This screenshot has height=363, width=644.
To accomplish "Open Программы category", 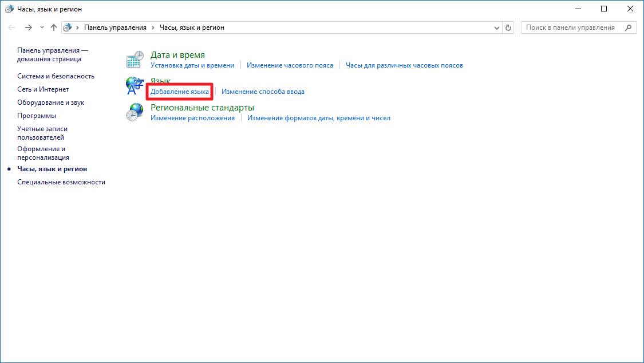I will click(37, 116).
